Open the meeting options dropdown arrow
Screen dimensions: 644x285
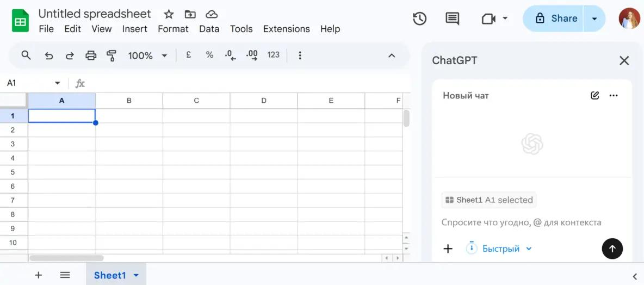[x=505, y=18]
